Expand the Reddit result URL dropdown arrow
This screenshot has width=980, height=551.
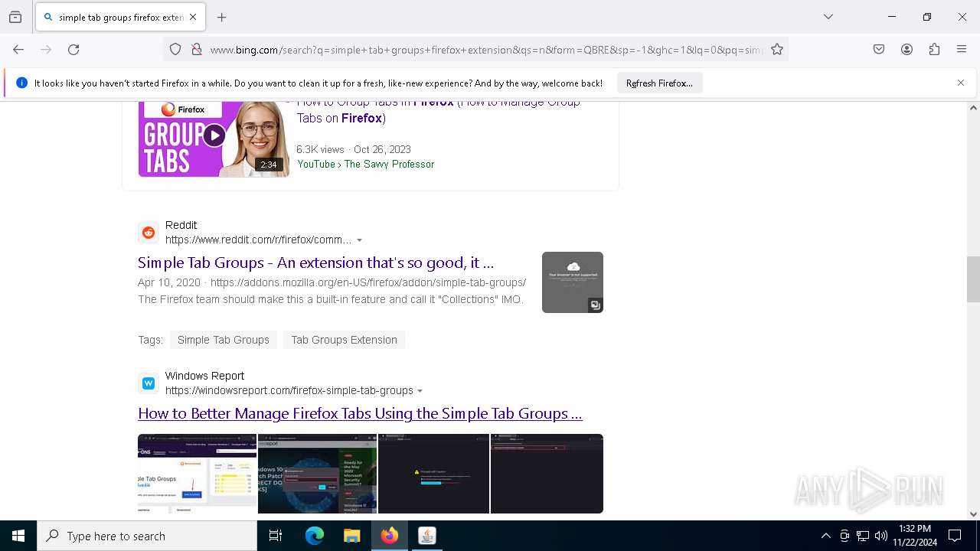click(359, 240)
